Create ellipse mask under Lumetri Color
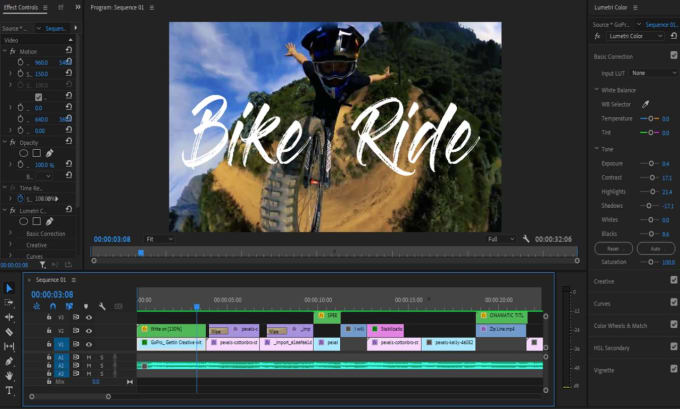 pyautogui.click(x=23, y=221)
